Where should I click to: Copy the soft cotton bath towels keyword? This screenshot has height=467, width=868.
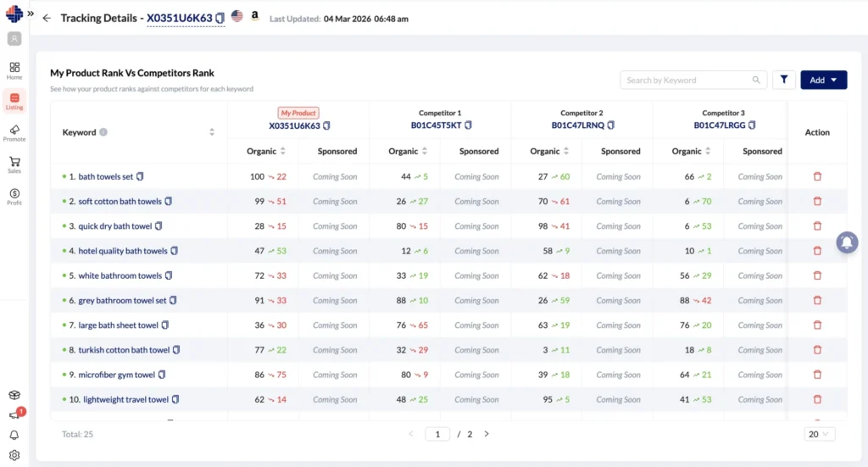click(169, 202)
